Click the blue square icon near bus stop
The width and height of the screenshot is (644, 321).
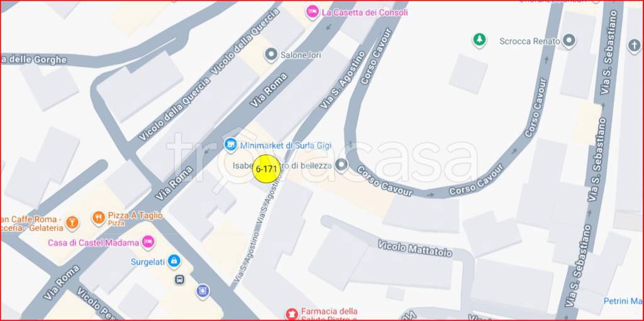pyautogui.click(x=203, y=291)
